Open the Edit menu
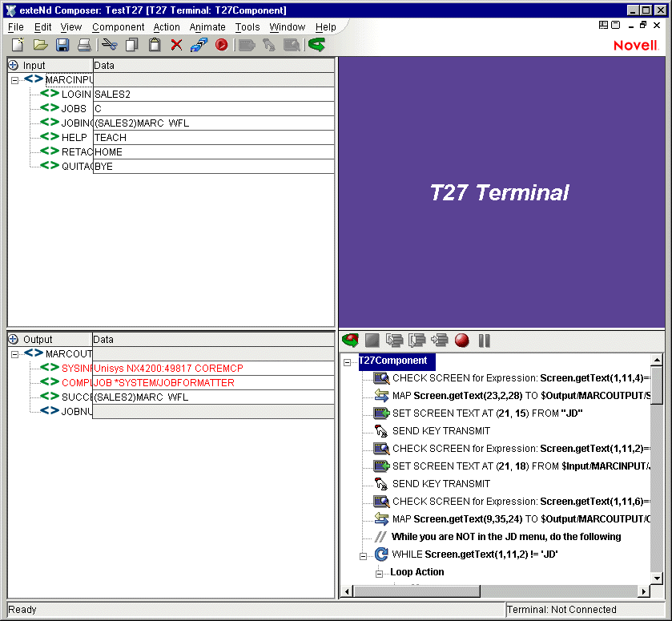 43,27
